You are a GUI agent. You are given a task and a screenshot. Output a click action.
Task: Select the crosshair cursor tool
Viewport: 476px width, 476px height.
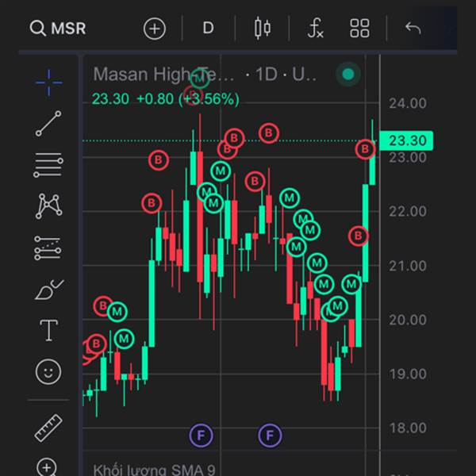pyautogui.click(x=48, y=83)
